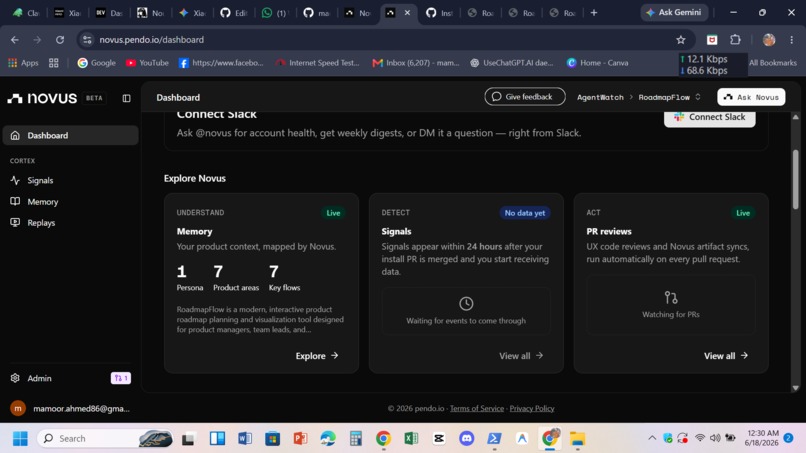
Task: Open the Google bookmark
Action: point(97,63)
